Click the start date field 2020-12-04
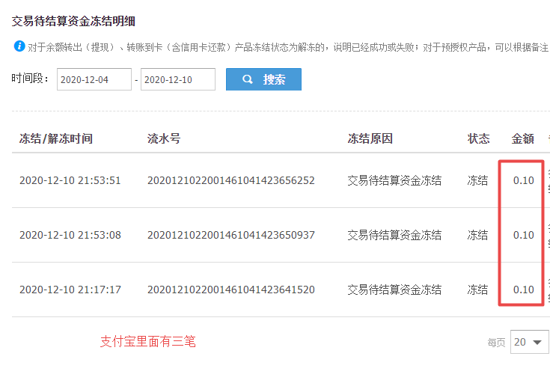This screenshot has height=392, width=550. pos(94,79)
